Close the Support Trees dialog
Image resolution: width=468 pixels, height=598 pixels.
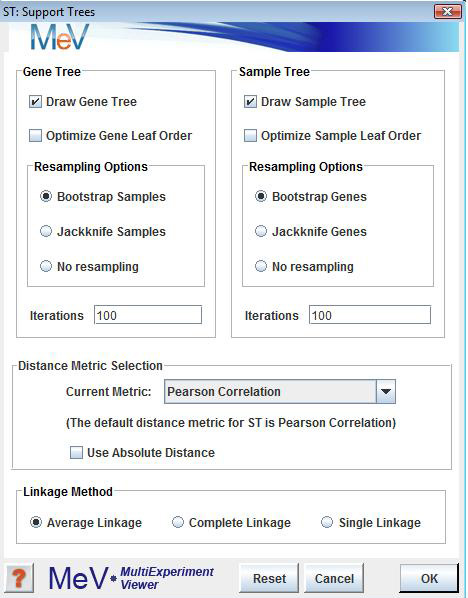click(447, 11)
